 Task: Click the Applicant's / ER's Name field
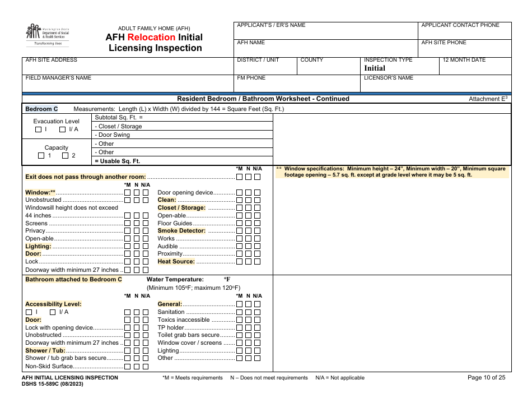319,31
